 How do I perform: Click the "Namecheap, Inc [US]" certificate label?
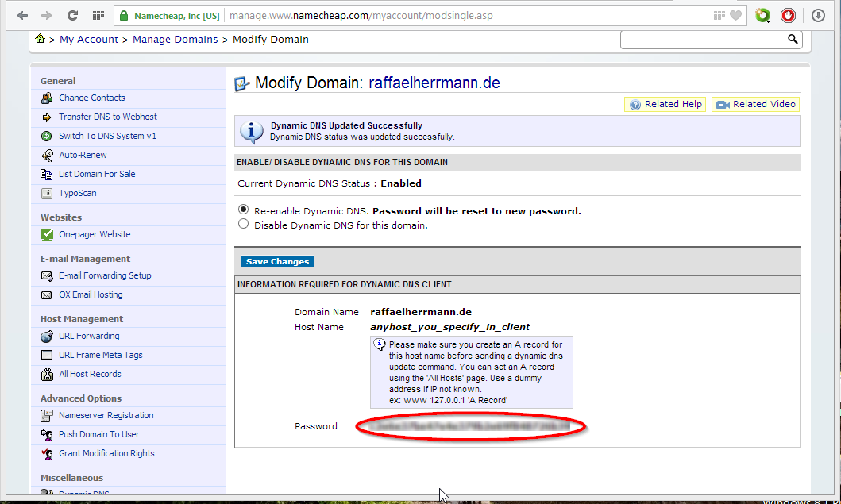click(177, 16)
